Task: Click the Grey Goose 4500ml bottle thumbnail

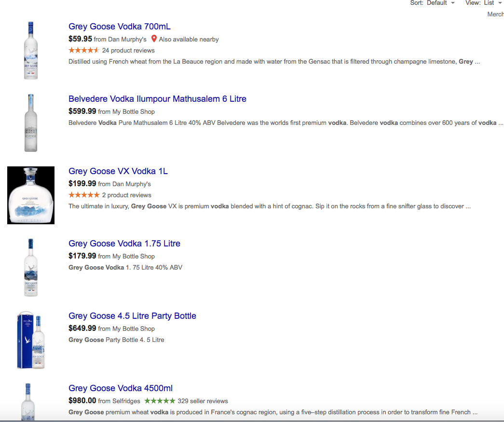Action: pyautogui.click(x=28, y=402)
